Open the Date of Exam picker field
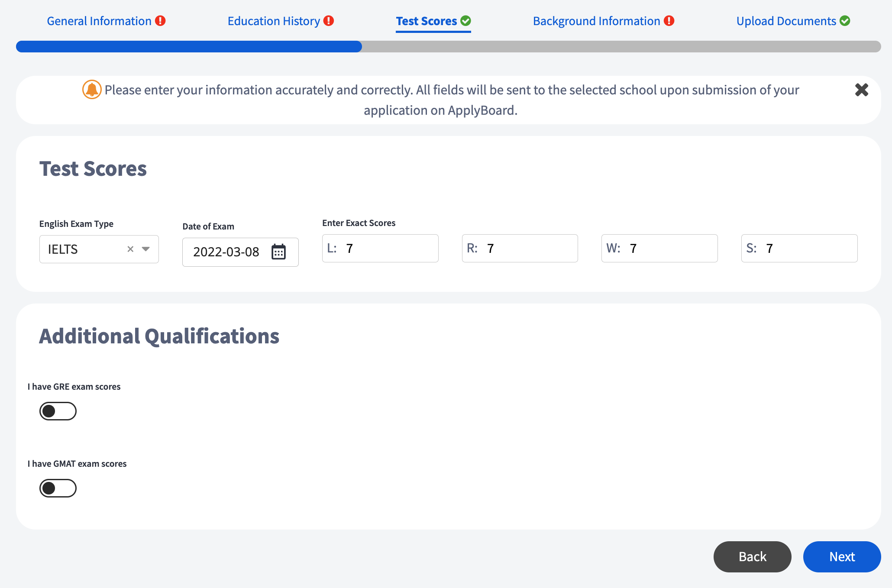892x588 pixels. tap(226, 252)
